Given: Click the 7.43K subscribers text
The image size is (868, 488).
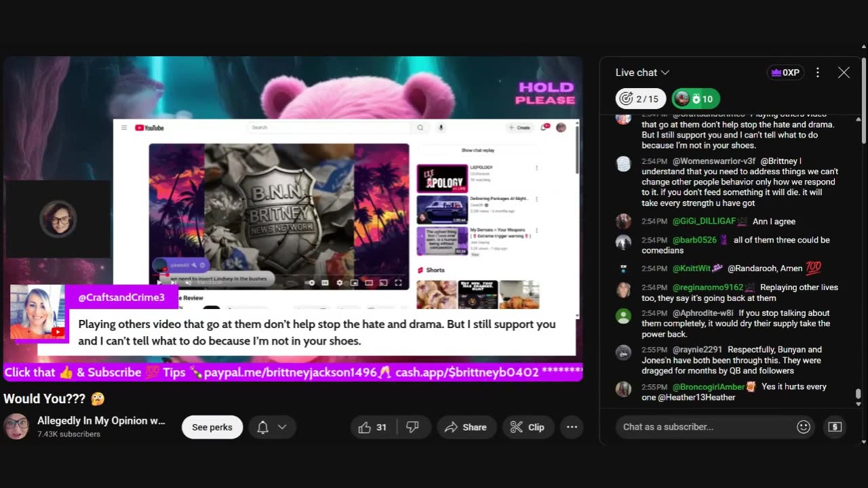Looking at the screenshot, I should click(x=68, y=434).
